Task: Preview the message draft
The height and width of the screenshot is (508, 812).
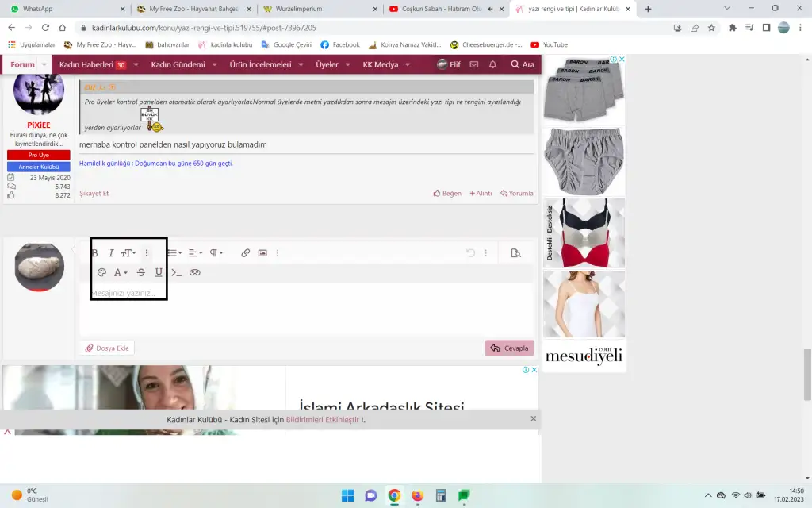Action: coord(515,253)
